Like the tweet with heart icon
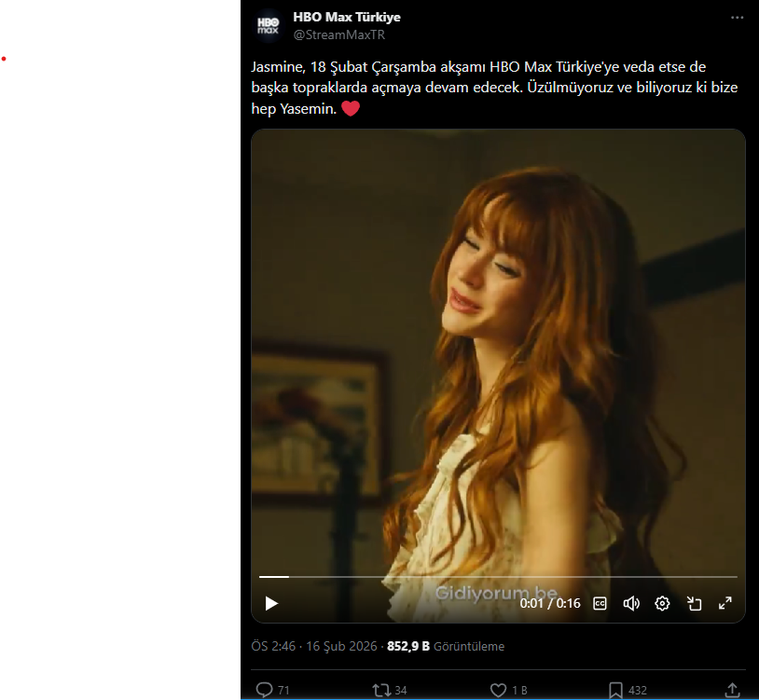 pos(499,690)
